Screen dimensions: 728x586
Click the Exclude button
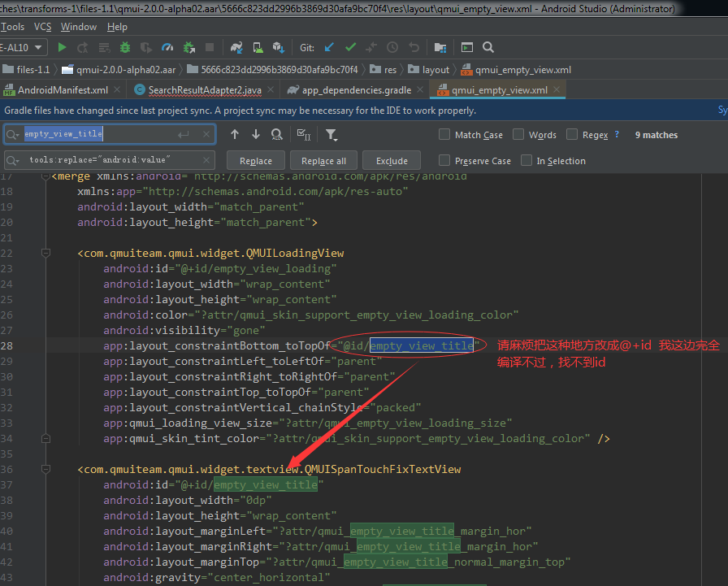pyautogui.click(x=394, y=160)
